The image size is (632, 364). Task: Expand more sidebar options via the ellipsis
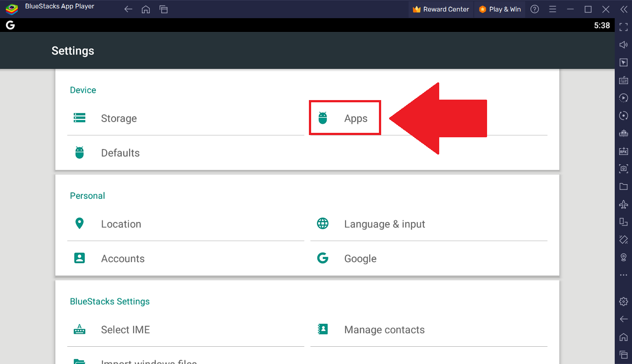(623, 275)
